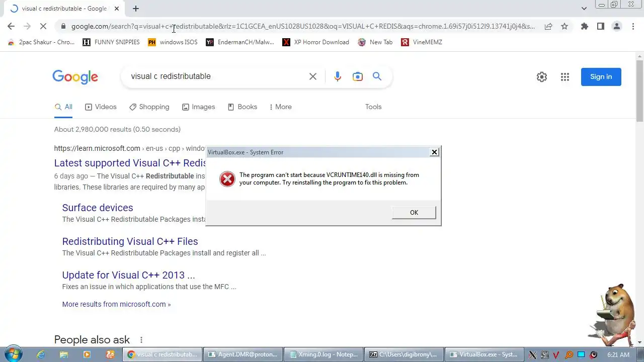Open XP Horror Download bookmark

(315, 42)
